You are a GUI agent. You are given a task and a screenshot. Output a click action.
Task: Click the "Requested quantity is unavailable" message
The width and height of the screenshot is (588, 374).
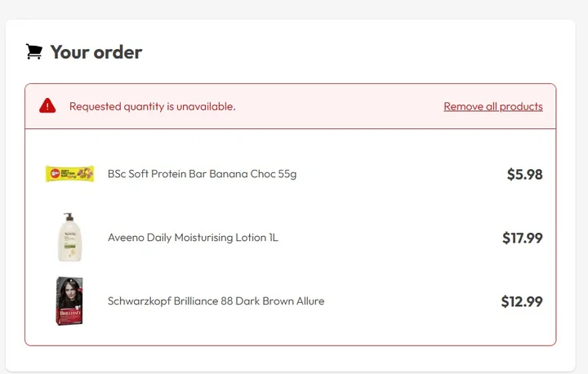click(152, 106)
